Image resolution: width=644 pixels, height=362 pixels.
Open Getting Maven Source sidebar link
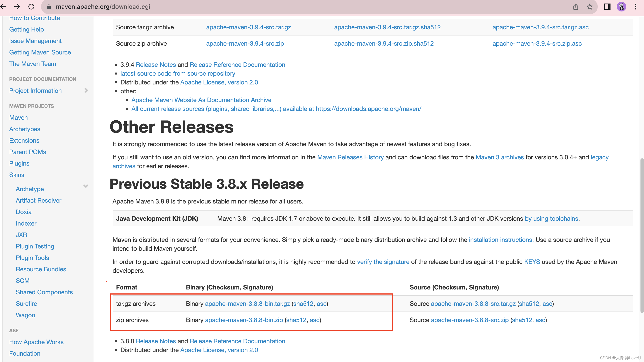(x=40, y=52)
